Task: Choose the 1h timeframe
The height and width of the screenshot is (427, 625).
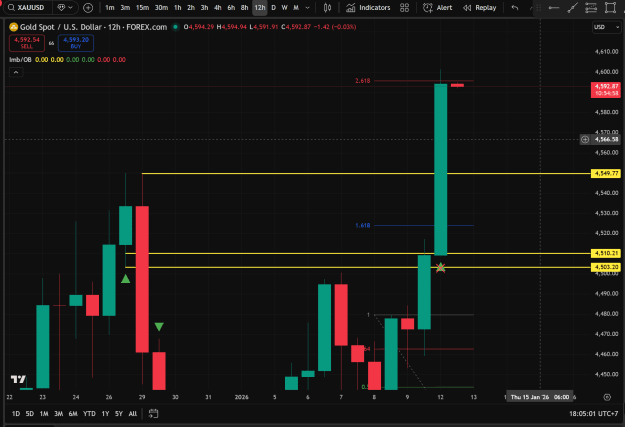Action: pyautogui.click(x=177, y=8)
